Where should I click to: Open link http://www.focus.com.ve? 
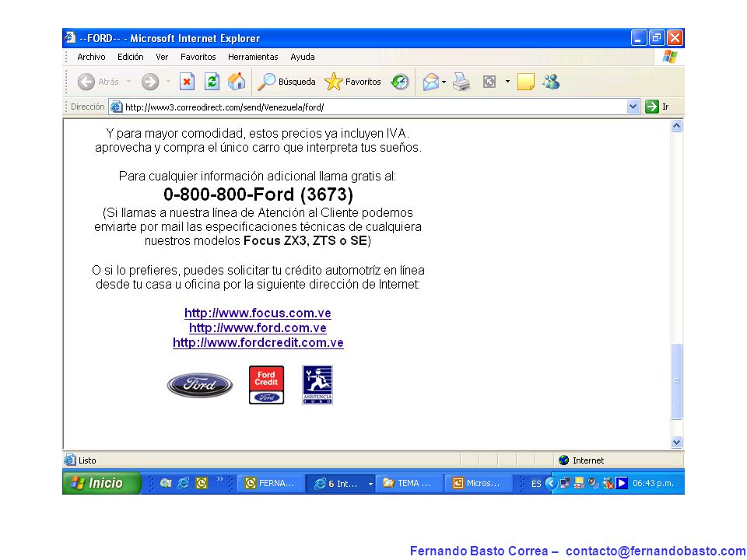[258, 313]
